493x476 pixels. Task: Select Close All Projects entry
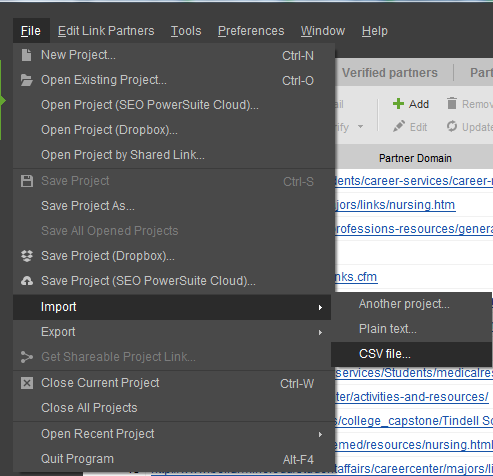pyautogui.click(x=173, y=408)
